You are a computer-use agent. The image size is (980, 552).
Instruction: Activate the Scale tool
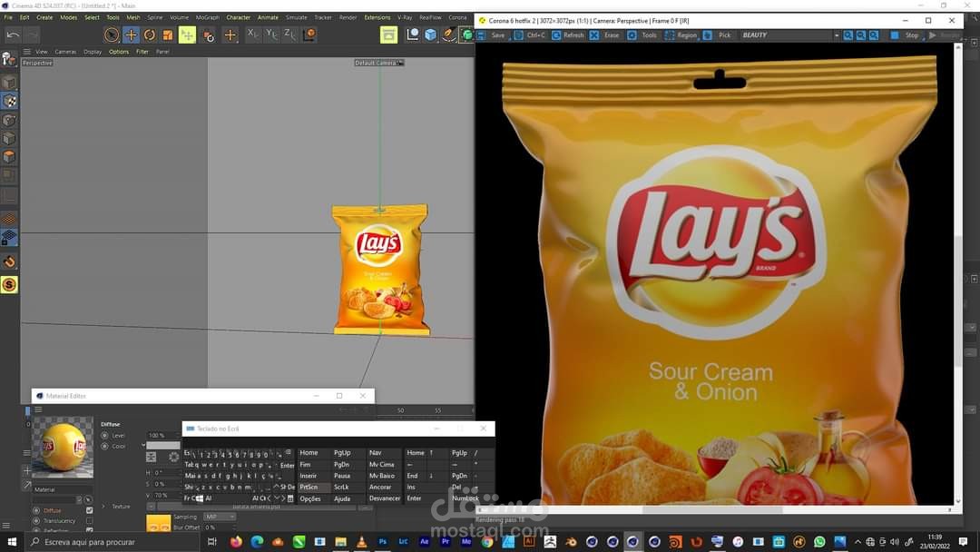[x=168, y=35]
